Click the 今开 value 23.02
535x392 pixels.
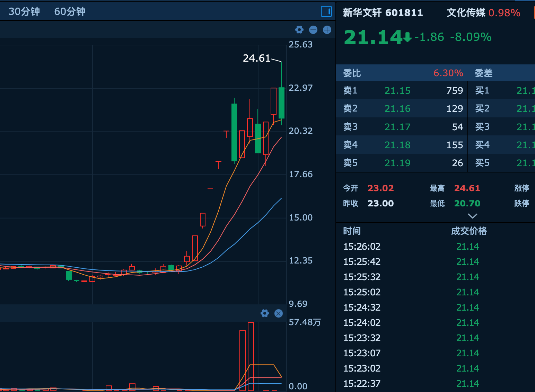[381, 188]
